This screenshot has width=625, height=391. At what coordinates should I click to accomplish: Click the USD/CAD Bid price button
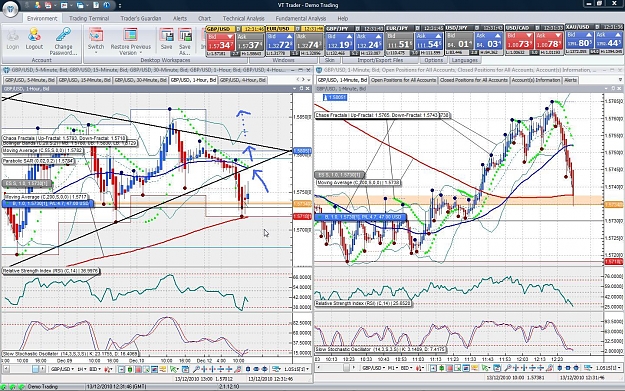[520, 42]
